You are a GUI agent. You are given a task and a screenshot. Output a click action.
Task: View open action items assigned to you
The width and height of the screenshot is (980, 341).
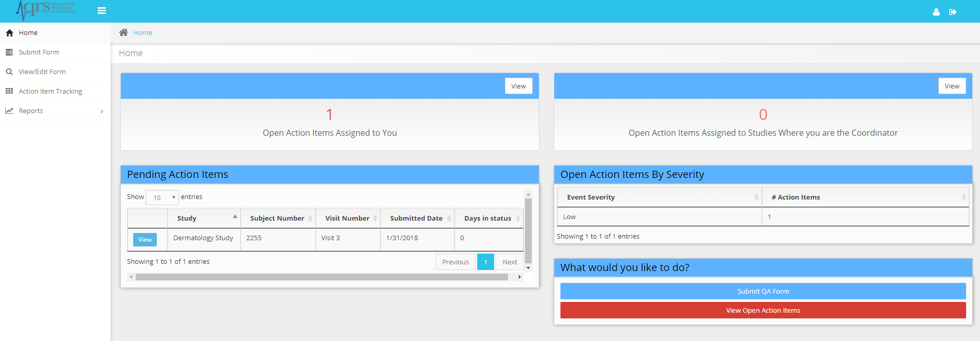(518, 86)
